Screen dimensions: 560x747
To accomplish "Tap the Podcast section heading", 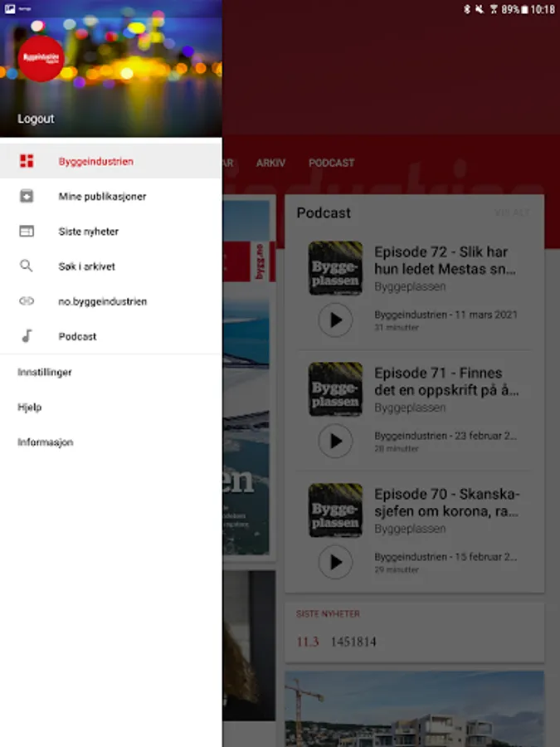I will (x=324, y=212).
